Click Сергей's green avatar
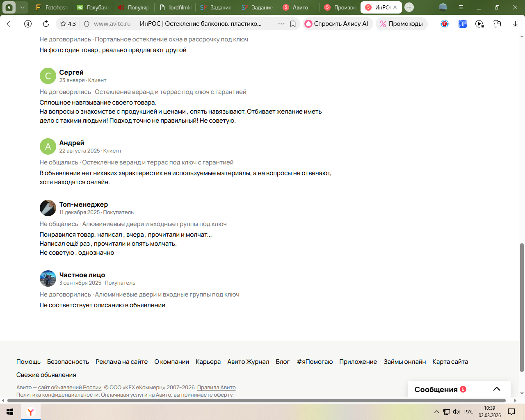Viewport: 525px width, 420px height. pyautogui.click(x=48, y=76)
